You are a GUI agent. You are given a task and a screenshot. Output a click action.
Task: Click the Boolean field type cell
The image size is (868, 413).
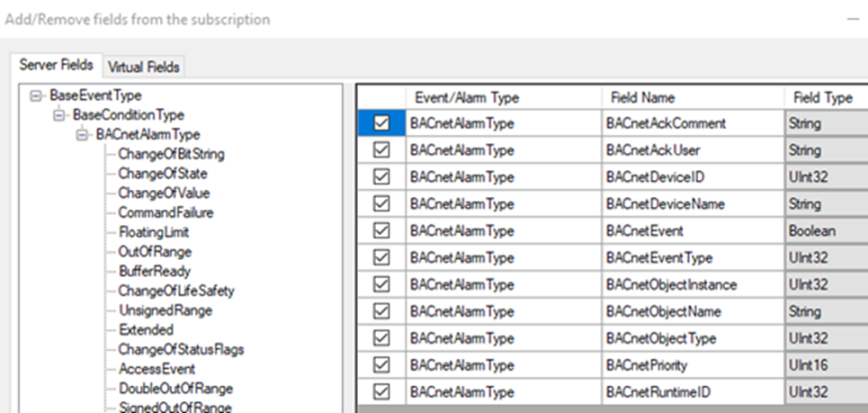coord(826,231)
